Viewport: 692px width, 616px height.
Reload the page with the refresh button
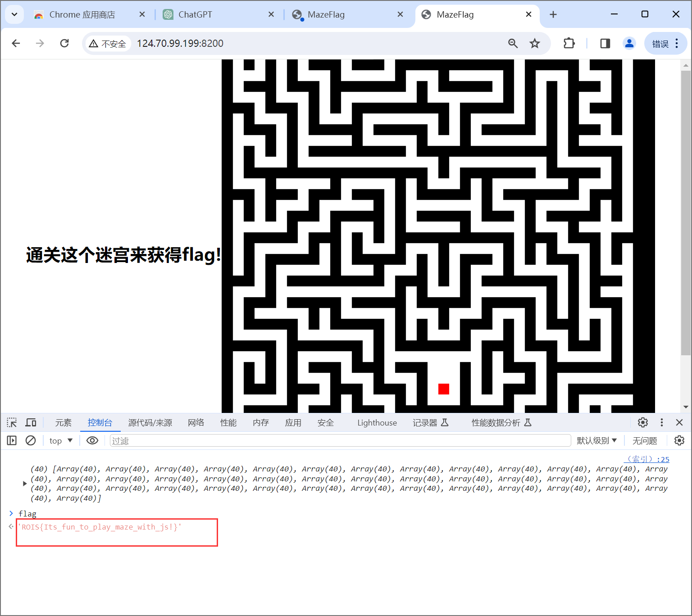pos(64,43)
